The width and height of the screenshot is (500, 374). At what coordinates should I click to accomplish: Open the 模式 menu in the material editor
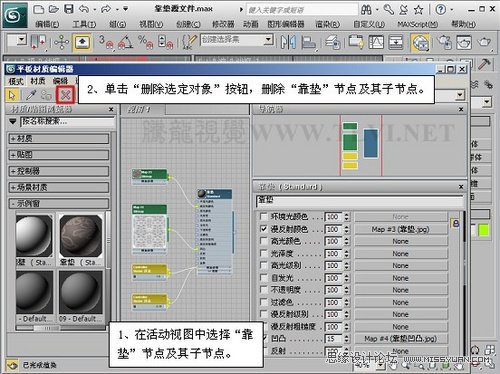pos(16,81)
